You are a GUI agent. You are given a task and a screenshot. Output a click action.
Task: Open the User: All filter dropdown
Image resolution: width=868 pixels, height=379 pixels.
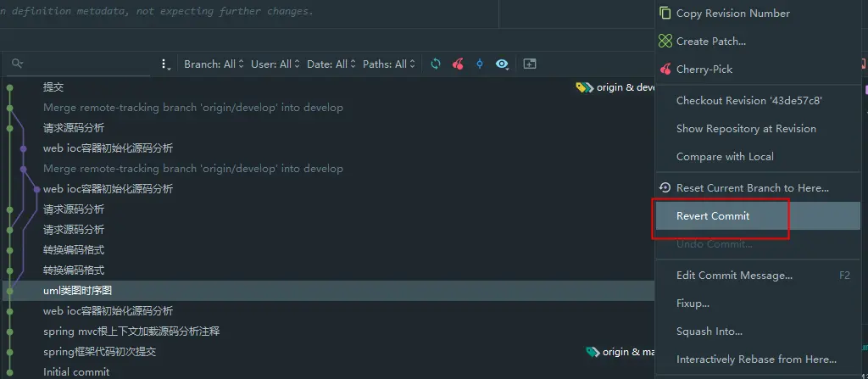pos(275,64)
